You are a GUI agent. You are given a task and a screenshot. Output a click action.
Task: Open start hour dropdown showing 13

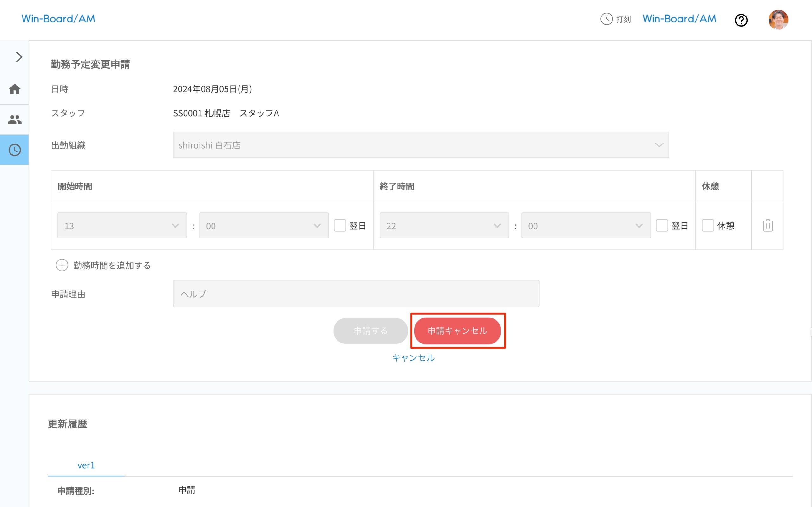point(122,225)
